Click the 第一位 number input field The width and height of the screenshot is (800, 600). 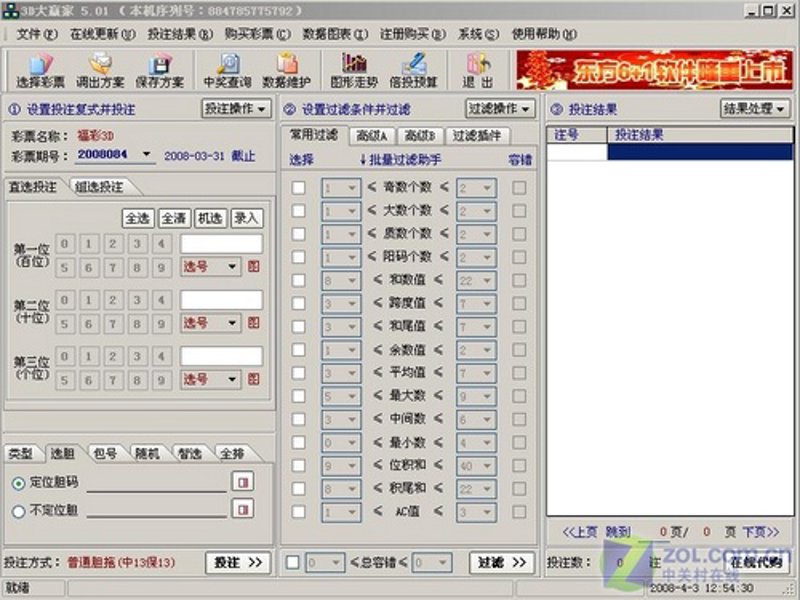click(221, 244)
